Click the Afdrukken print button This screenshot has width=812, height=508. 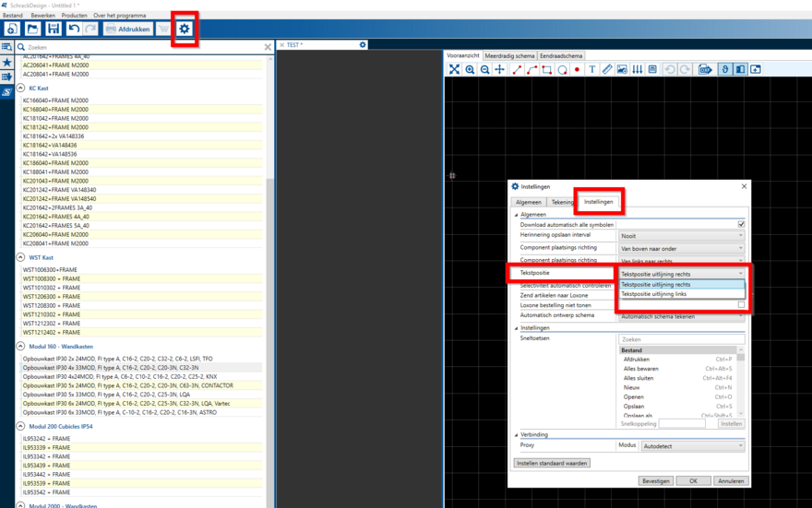point(128,29)
